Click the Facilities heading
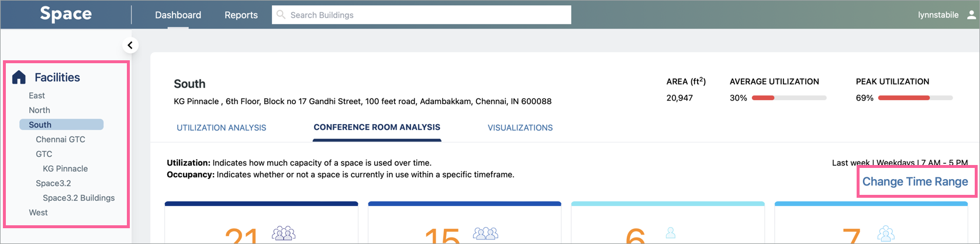The image size is (980, 244). point(57,77)
